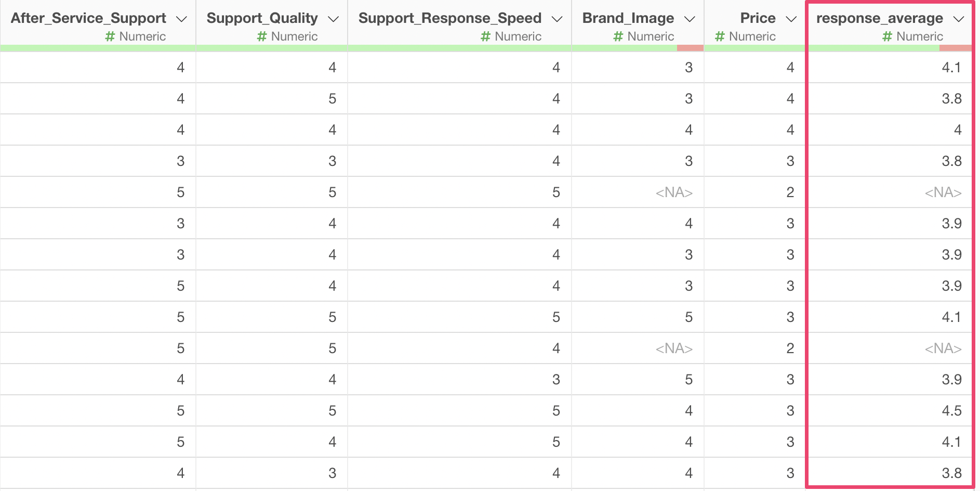Click the red NA segment of response_average bar

tap(955, 48)
